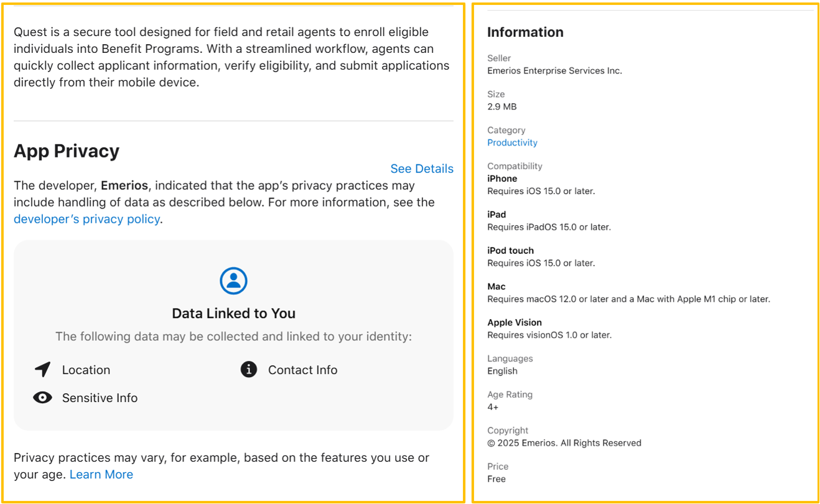Click the 4+ age rating value
This screenshot has width=820, height=504.
click(x=493, y=407)
